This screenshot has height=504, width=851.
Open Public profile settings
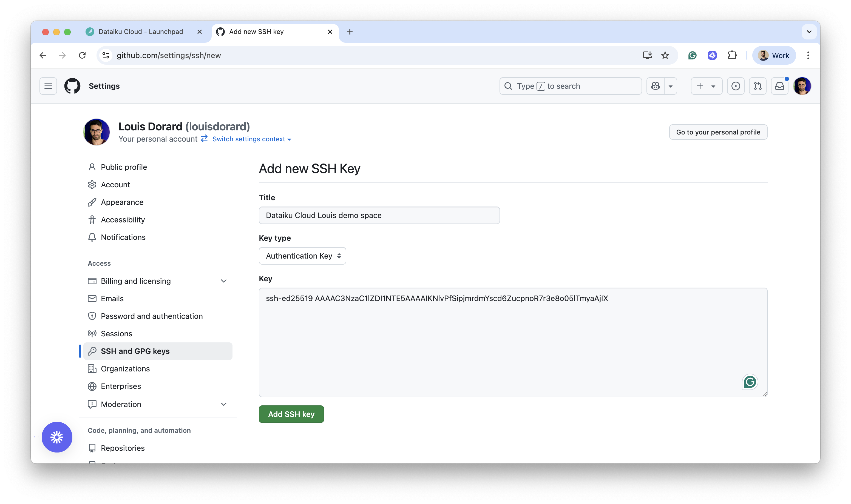(x=124, y=167)
